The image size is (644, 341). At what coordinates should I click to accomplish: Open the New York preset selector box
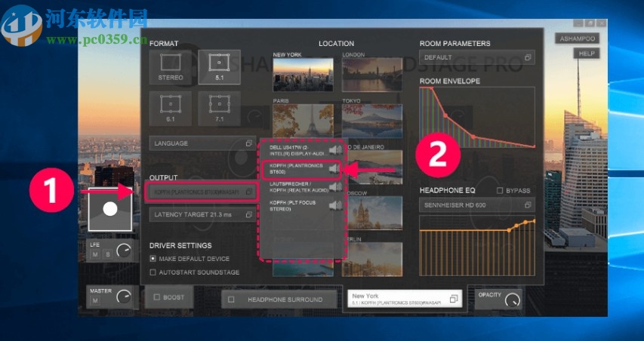click(x=404, y=299)
